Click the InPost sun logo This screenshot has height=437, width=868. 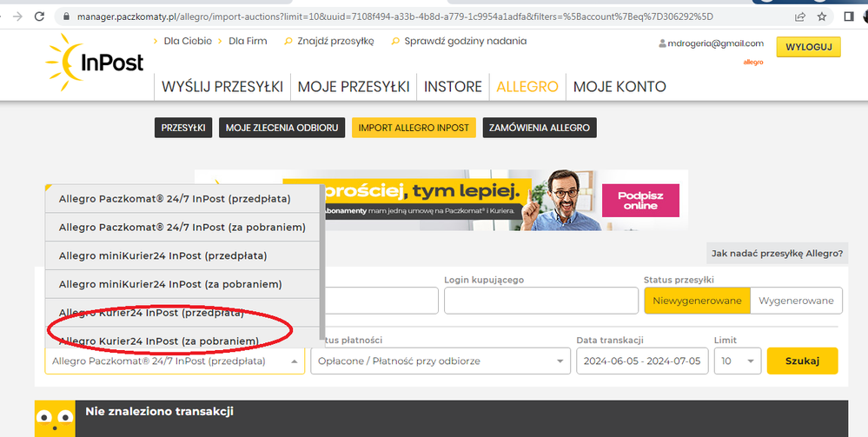pos(94,62)
